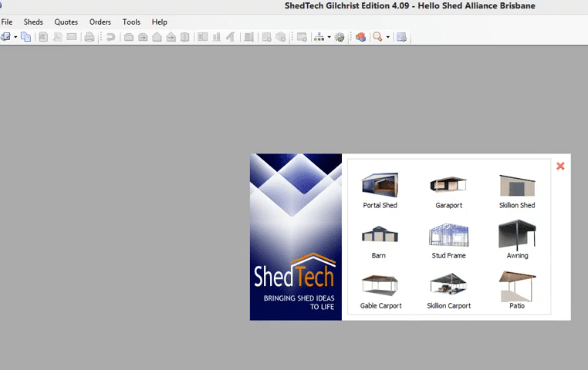Click the new shed icon in toolbar

(x=5, y=37)
